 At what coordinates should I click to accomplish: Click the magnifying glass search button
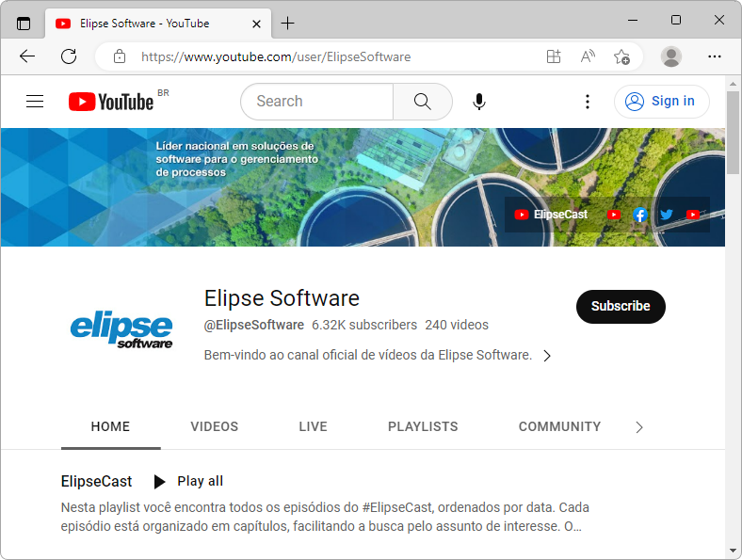click(422, 102)
